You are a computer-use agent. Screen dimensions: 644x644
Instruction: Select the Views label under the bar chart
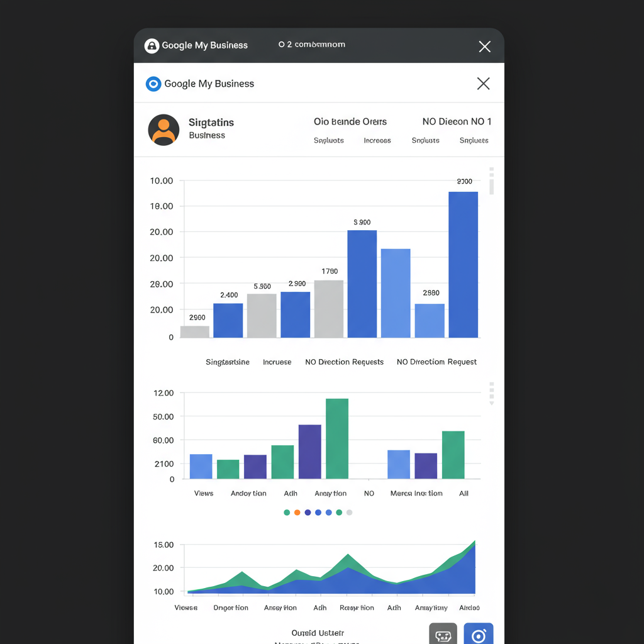[204, 494]
